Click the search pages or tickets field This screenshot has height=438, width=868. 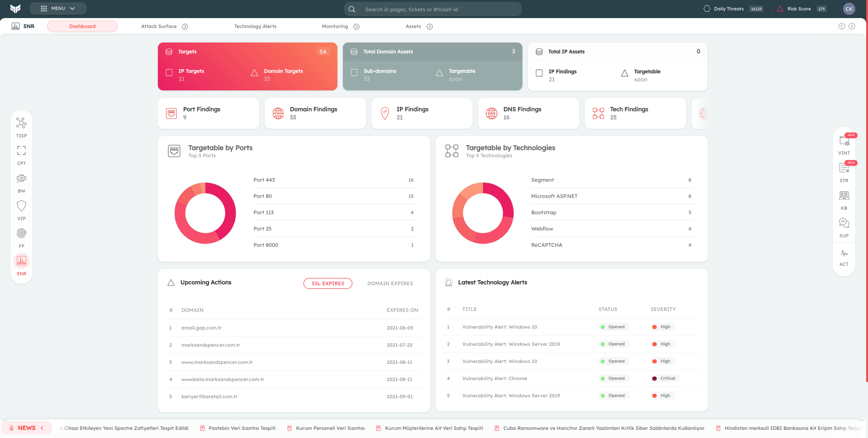pyautogui.click(x=439, y=9)
